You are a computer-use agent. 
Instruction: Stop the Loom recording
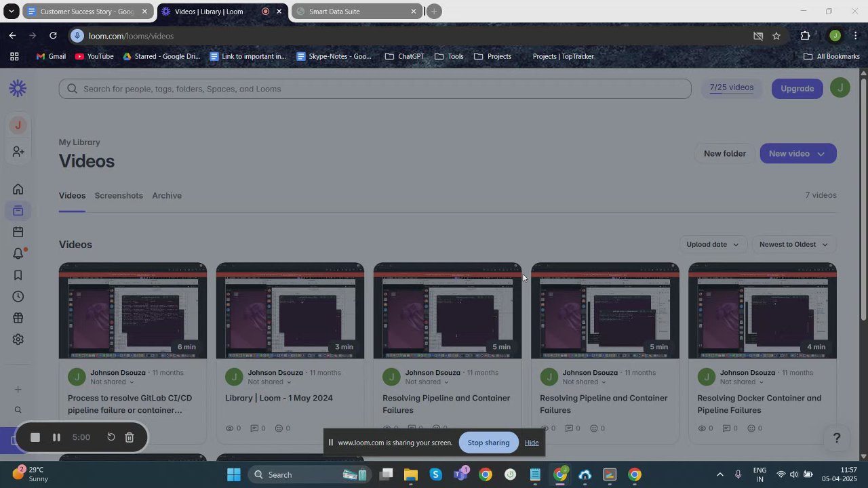point(35,438)
